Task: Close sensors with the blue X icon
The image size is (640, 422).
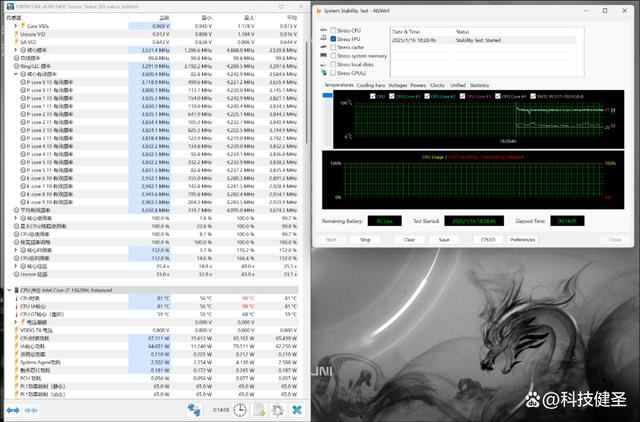Action: coord(297,410)
